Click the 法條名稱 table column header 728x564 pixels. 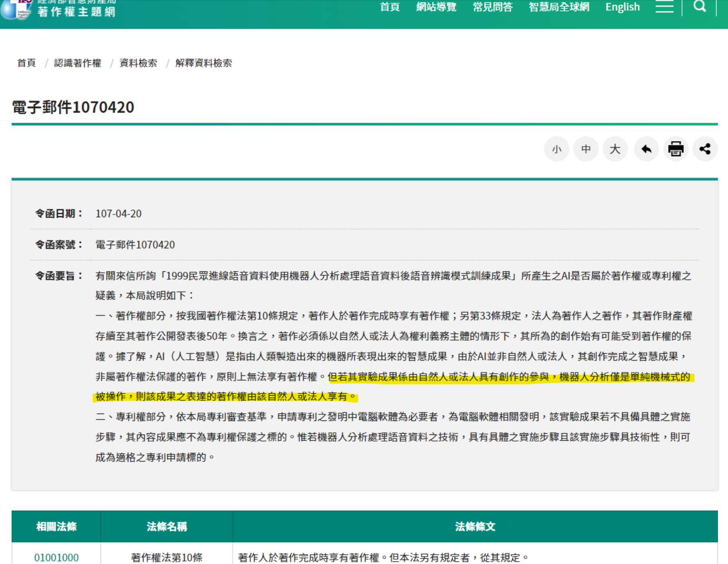point(166,527)
